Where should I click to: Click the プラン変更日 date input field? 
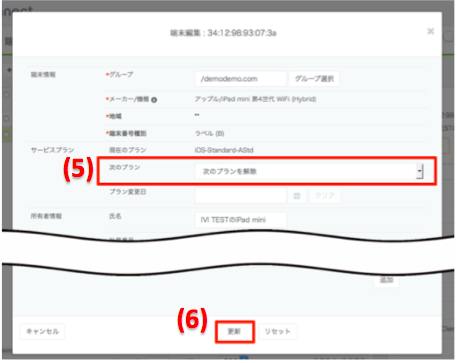pos(240,196)
